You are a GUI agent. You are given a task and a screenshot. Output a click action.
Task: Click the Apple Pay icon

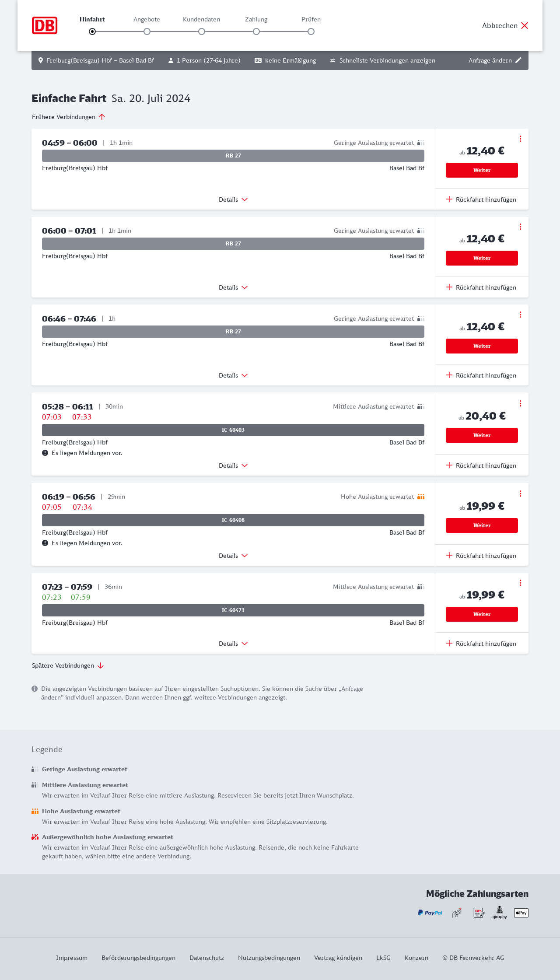(521, 913)
